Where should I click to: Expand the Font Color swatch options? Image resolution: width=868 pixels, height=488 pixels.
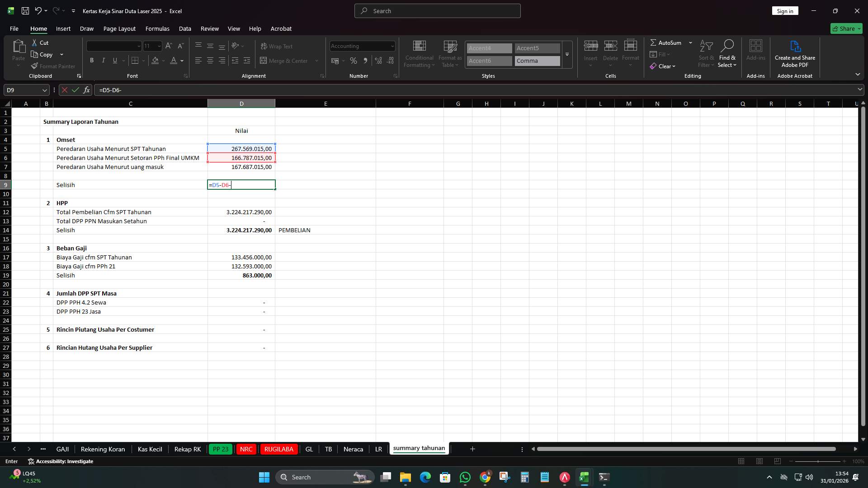(x=182, y=61)
